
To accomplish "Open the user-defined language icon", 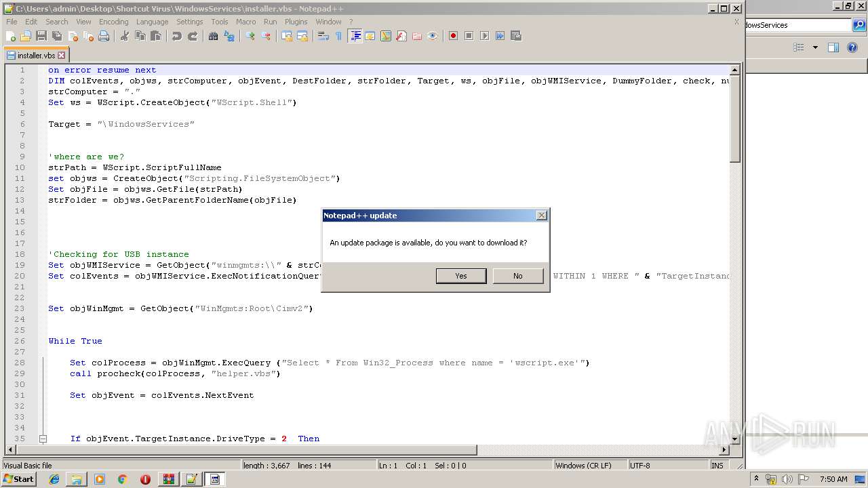I will pos(370,36).
